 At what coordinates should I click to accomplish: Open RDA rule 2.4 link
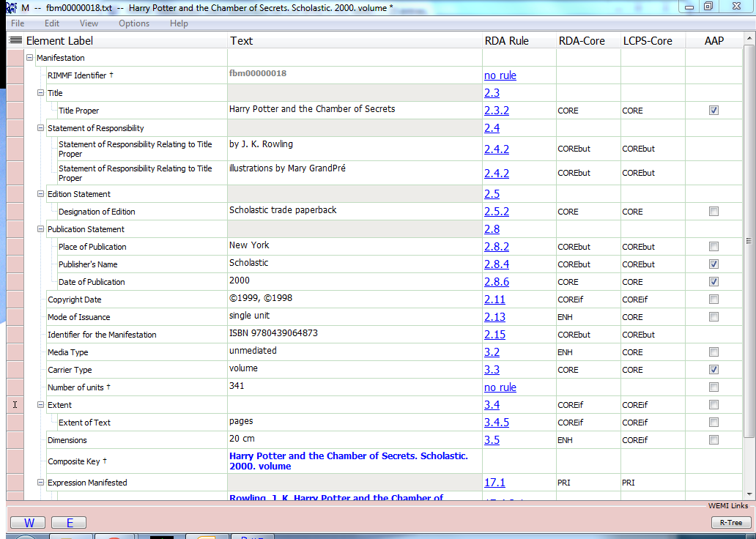[492, 128]
